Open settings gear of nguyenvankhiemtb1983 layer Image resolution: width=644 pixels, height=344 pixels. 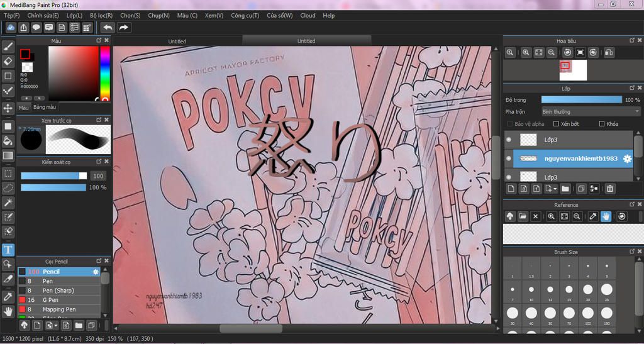point(627,159)
